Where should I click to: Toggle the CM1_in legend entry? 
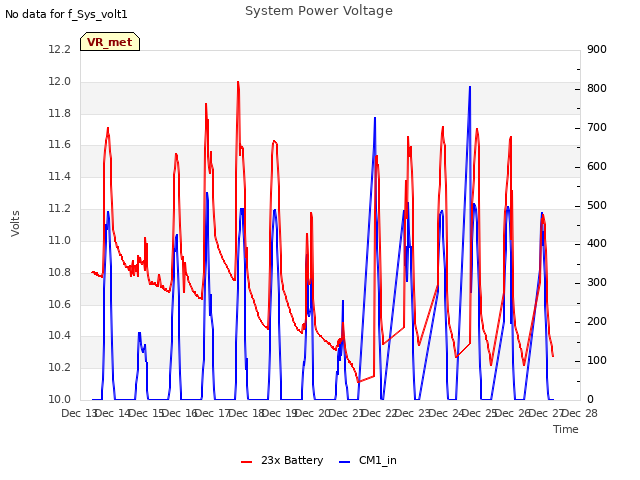pyautogui.click(x=368, y=460)
